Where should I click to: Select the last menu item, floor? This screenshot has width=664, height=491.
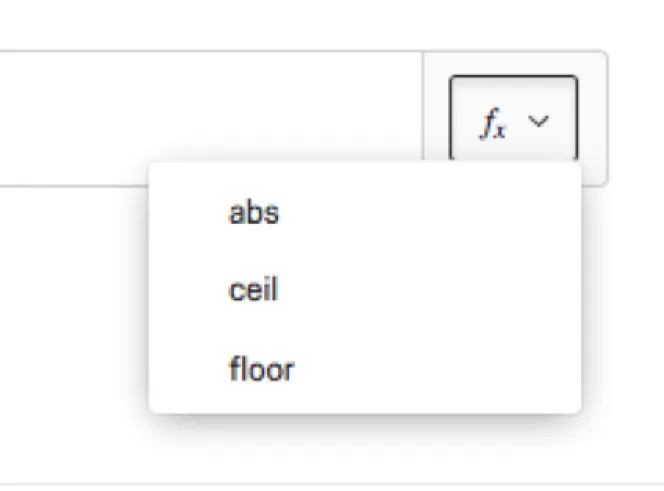pos(261,370)
